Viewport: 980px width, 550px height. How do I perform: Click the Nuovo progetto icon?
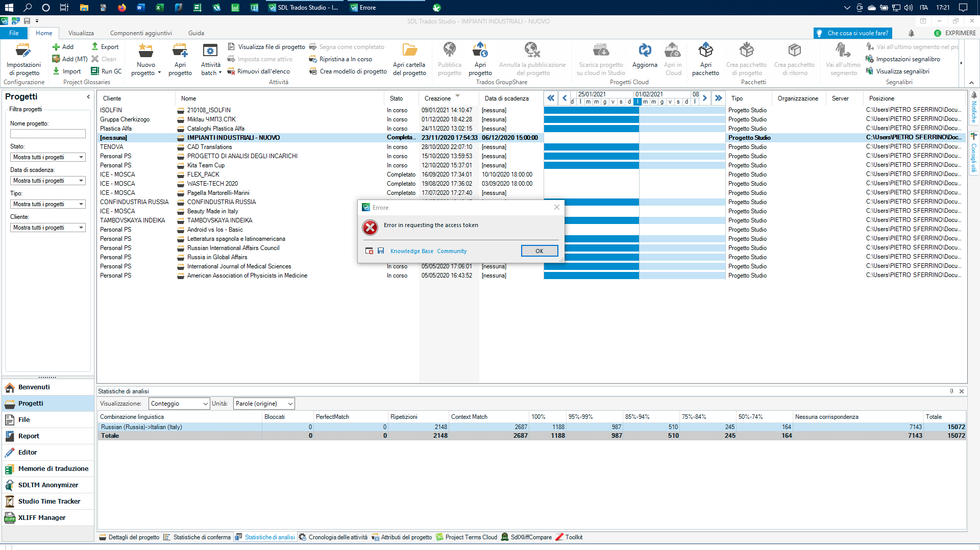pyautogui.click(x=146, y=51)
